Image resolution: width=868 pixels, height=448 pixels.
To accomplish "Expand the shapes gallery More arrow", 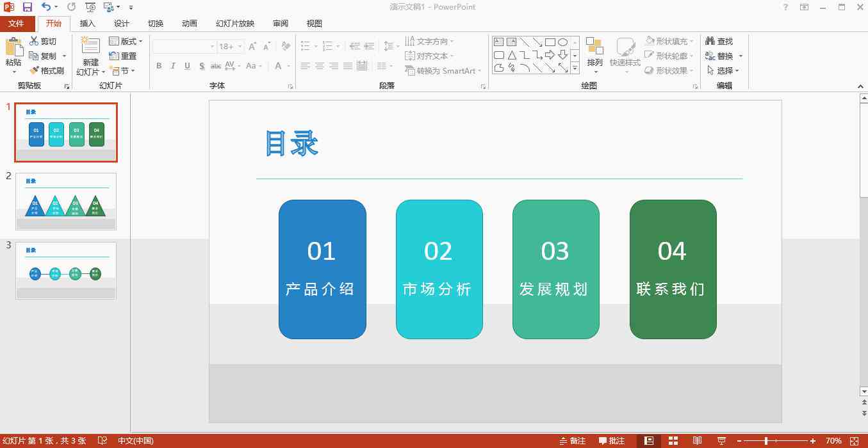I will 575,68.
